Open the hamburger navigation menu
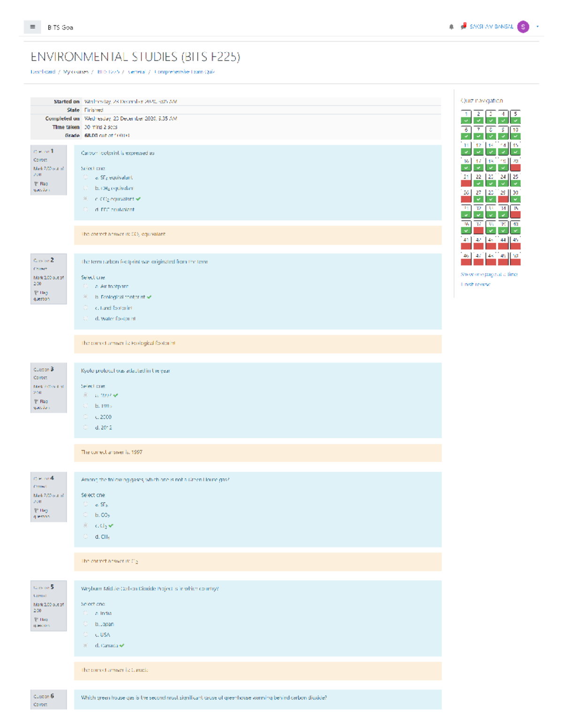563x728 pixels. (x=32, y=27)
